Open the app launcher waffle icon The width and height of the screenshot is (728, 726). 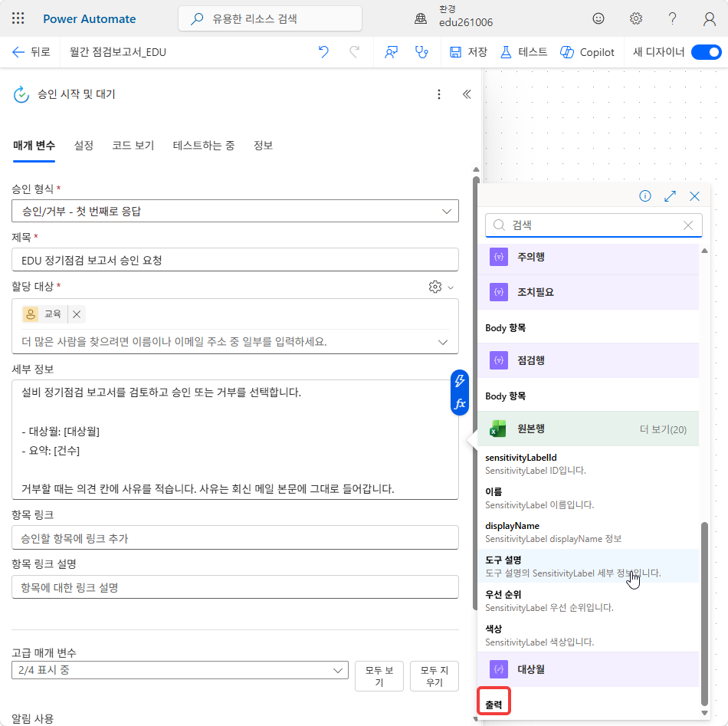coord(18,18)
